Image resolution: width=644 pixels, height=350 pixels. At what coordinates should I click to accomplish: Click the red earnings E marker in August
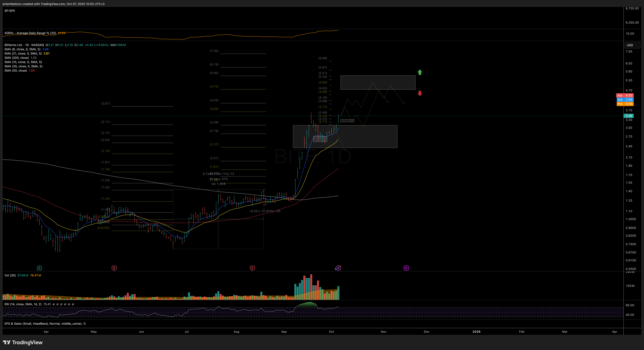252,268
